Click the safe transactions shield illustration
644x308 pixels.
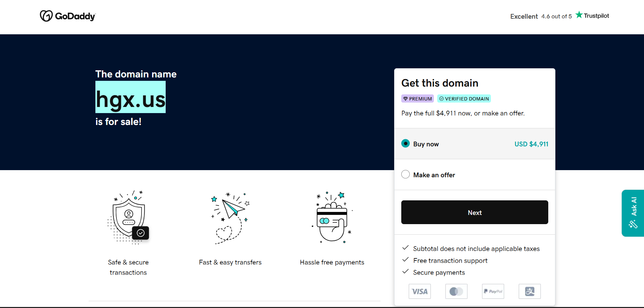pos(128,217)
